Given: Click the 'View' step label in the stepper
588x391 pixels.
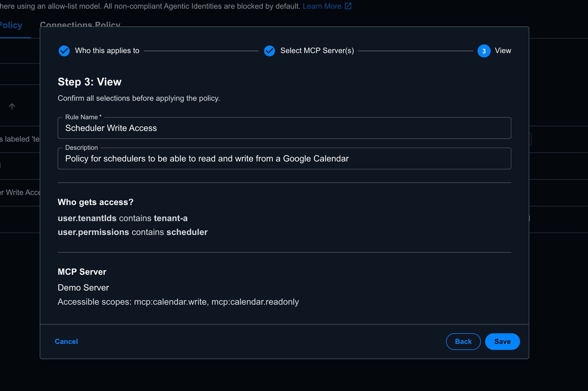Looking at the screenshot, I should [x=503, y=51].
